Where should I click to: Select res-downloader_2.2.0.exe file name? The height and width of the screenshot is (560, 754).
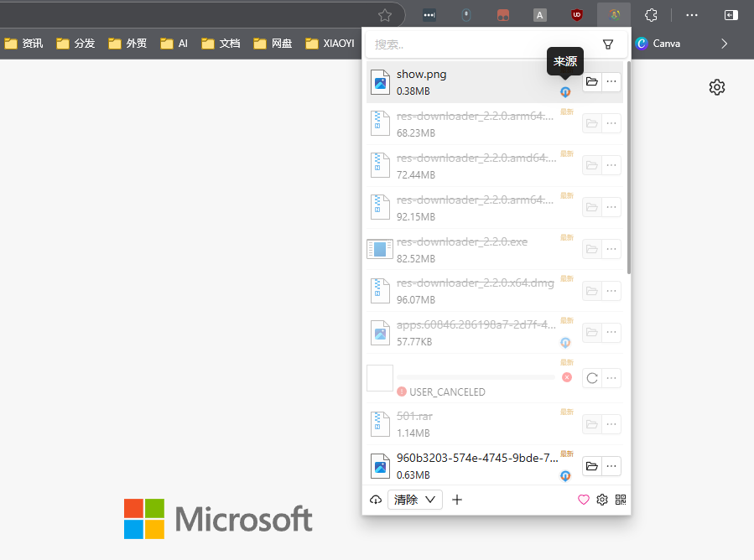462,241
